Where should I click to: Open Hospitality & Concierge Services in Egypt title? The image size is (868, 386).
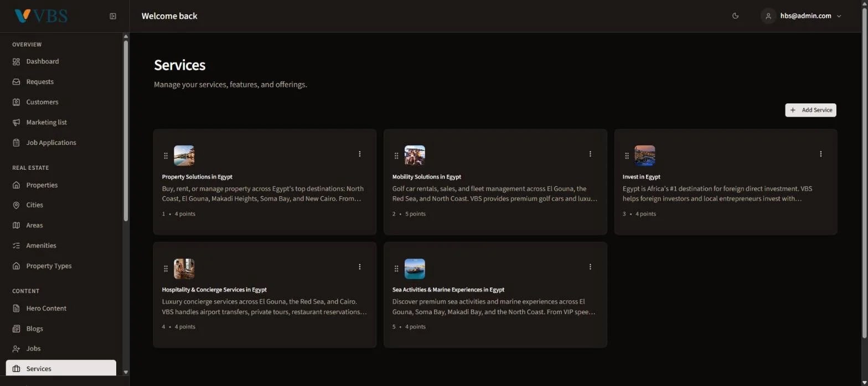tap(214, 290)
